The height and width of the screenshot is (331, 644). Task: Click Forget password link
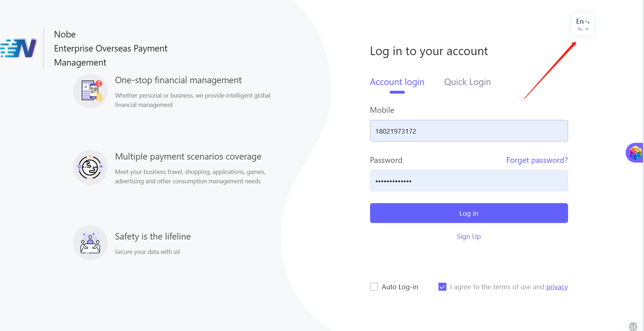537,160
